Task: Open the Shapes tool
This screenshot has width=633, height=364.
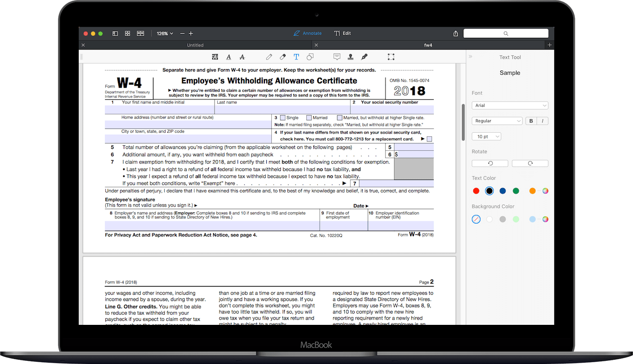Action: point(310,57)
